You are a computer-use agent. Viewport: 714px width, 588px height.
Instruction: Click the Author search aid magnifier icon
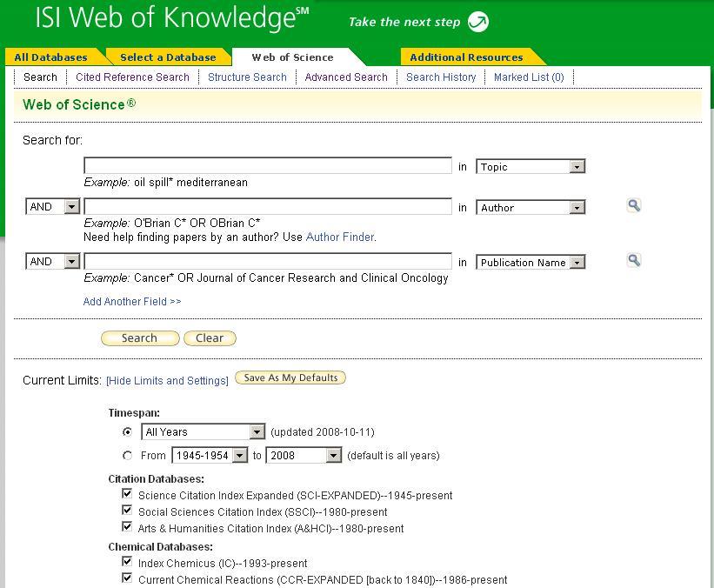[634, 205]
